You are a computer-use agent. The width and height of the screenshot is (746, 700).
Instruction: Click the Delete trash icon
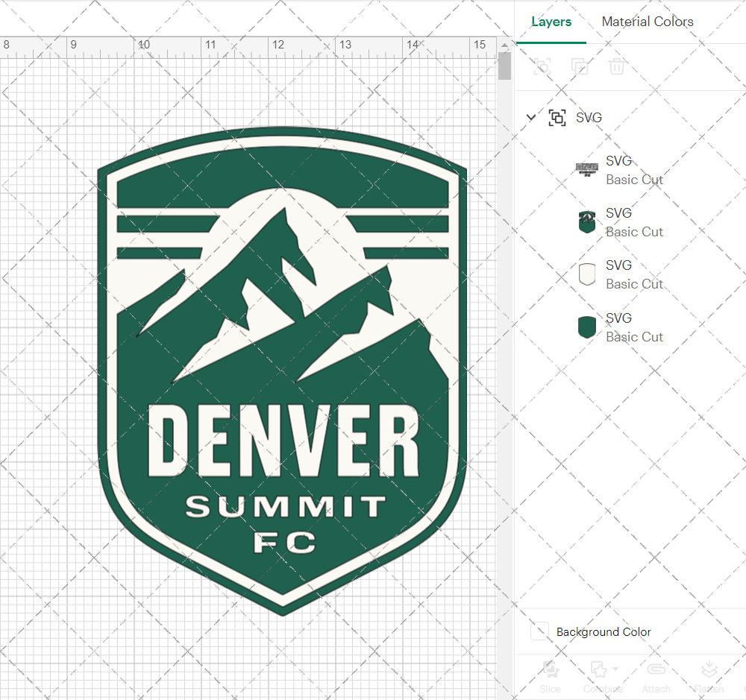(x=616, y=66)
